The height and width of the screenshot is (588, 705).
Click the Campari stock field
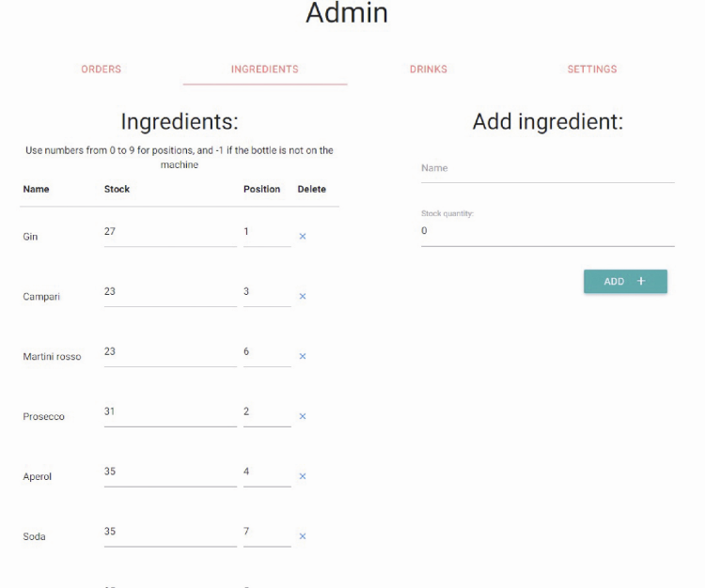point(170,292)
